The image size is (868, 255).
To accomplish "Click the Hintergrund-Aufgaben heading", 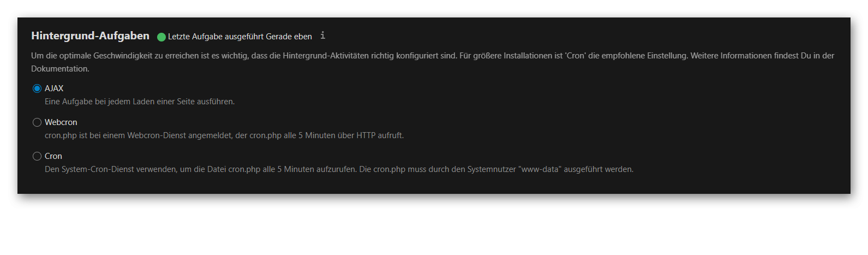I will click(x=90, y=36).
